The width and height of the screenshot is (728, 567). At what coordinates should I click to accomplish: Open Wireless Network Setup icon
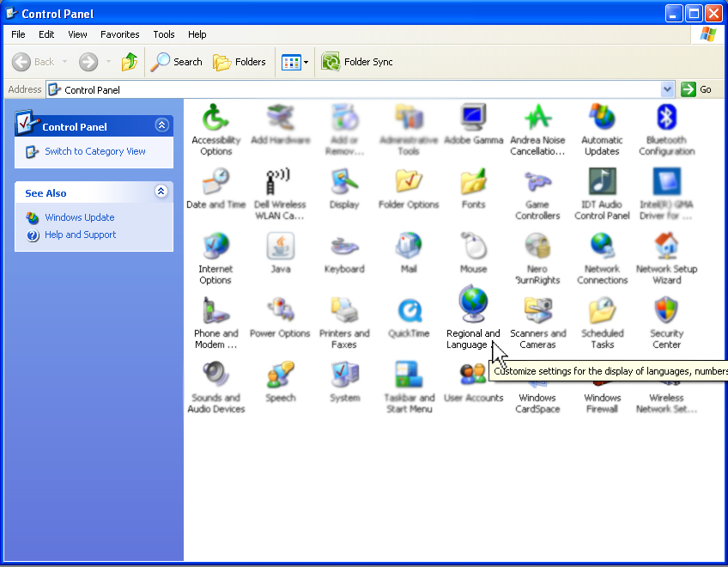667,403
